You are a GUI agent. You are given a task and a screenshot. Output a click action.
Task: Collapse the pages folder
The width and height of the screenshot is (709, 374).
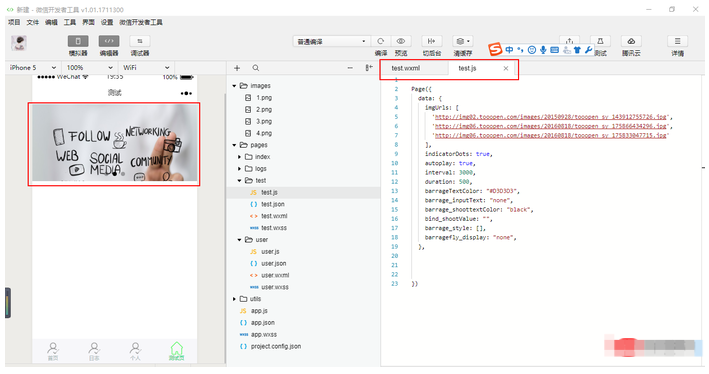(x=234, y=145)
